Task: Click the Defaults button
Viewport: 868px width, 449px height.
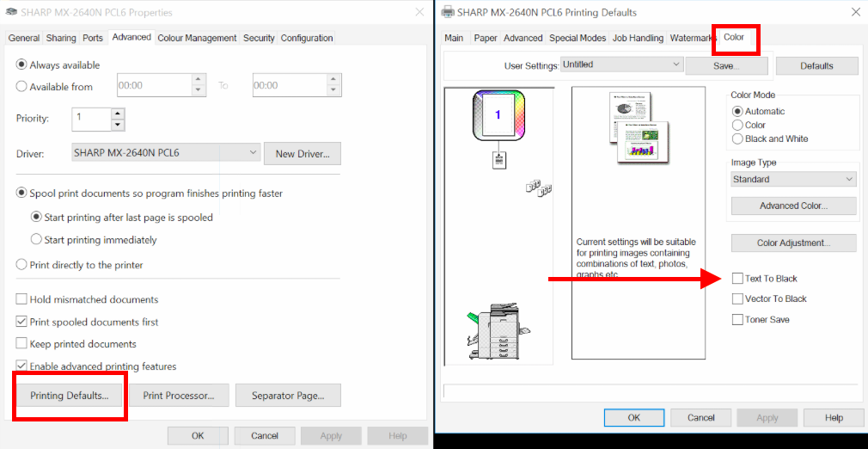Action: coord(816,66)
